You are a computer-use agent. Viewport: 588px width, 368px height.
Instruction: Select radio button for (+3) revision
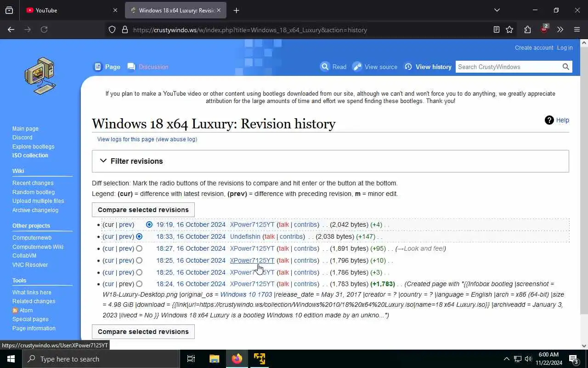[x=139, y=272]
